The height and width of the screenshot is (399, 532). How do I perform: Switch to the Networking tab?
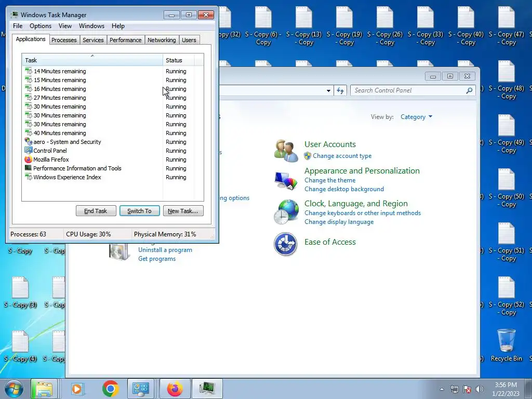click(162, 40)
